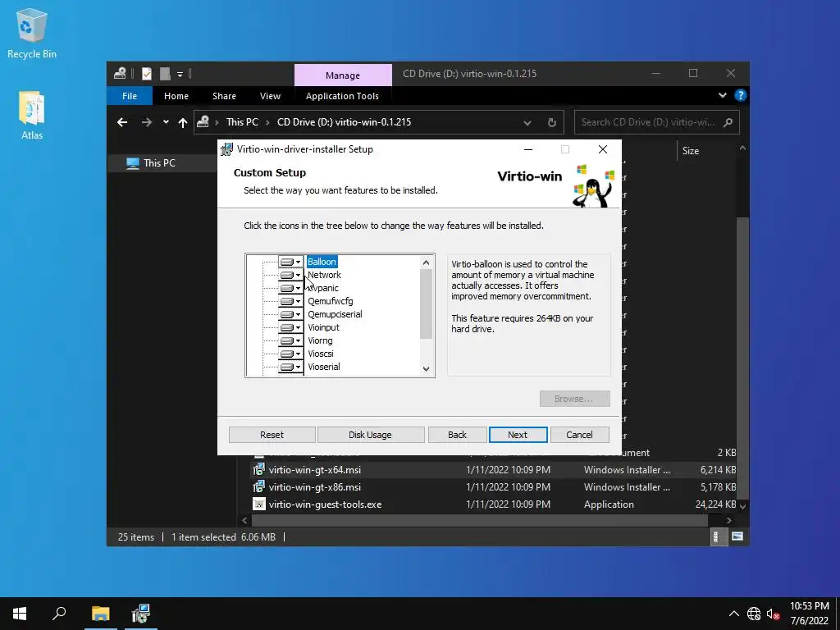Sort files by the Size column header
This screenshot has height=630, width=840.
[691, 151]
